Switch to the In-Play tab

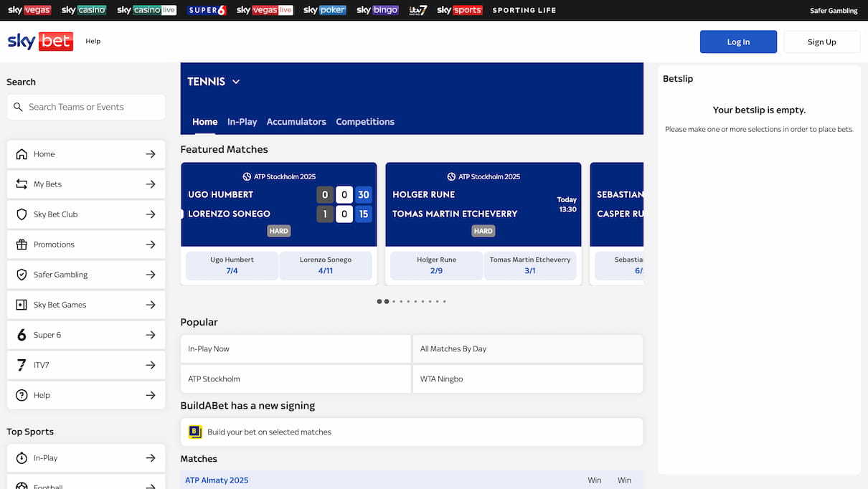tap(242, 121)
